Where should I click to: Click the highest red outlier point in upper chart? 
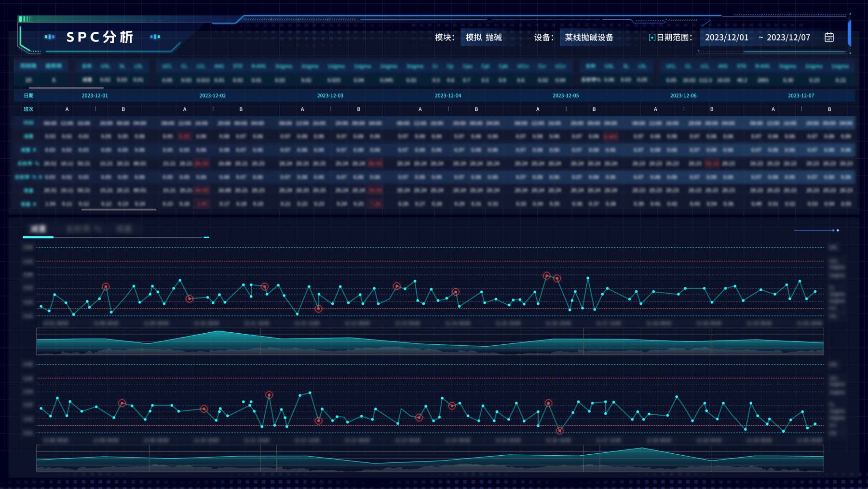(x=546, y=276)
